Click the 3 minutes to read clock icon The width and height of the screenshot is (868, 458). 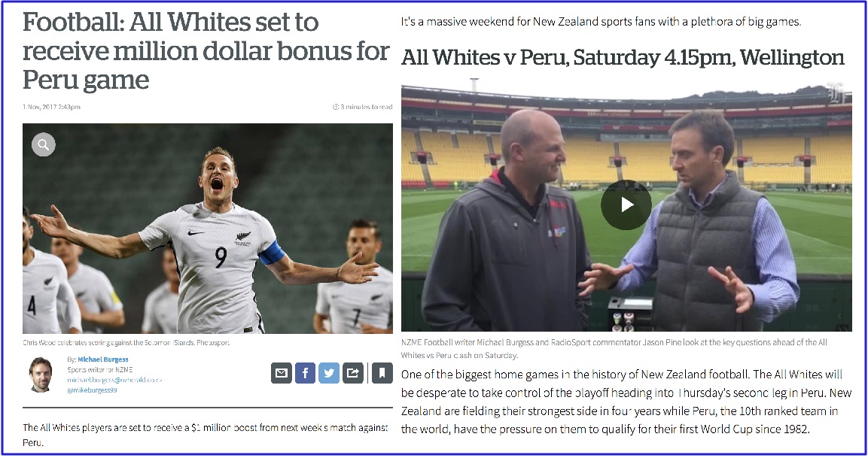pos(336,107)
